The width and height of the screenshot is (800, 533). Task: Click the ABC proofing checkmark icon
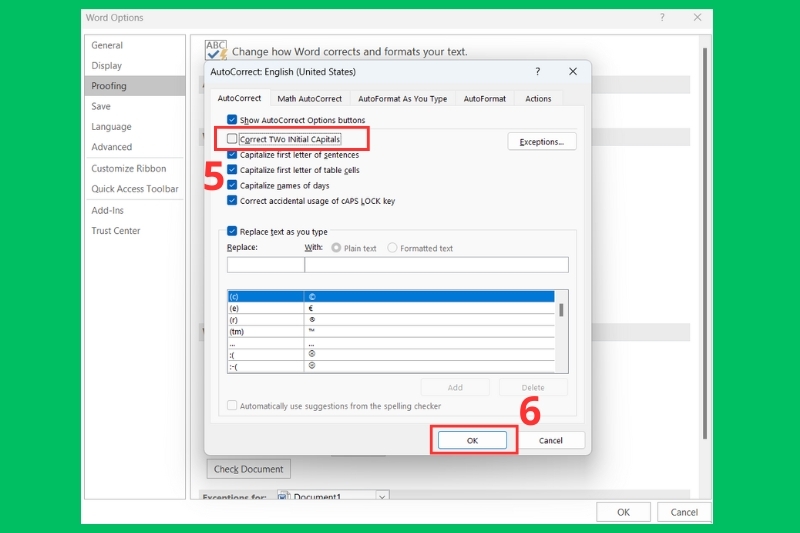(x=216, y=50)
